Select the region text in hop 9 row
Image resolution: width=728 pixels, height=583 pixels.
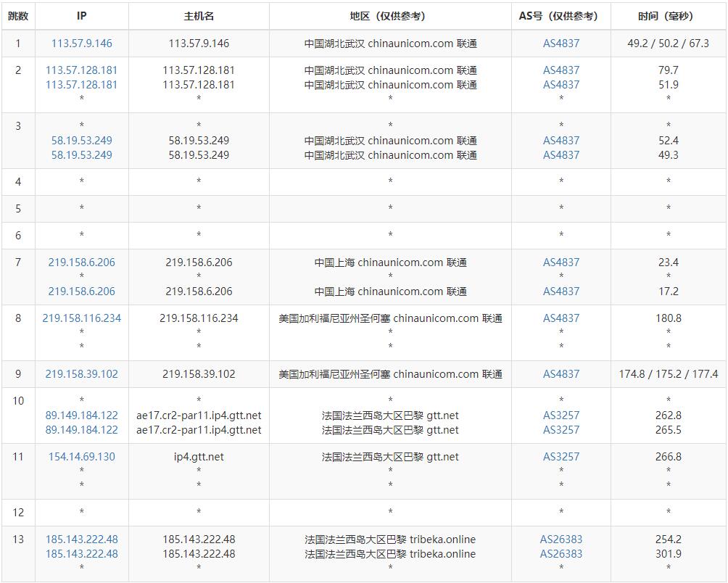pos(390,374)
